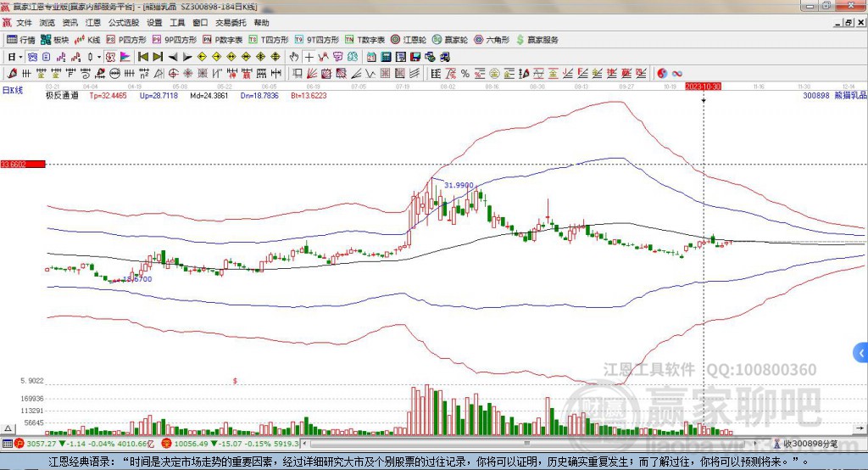Select the red pencil drawing tool

click(x=12, y=73)
